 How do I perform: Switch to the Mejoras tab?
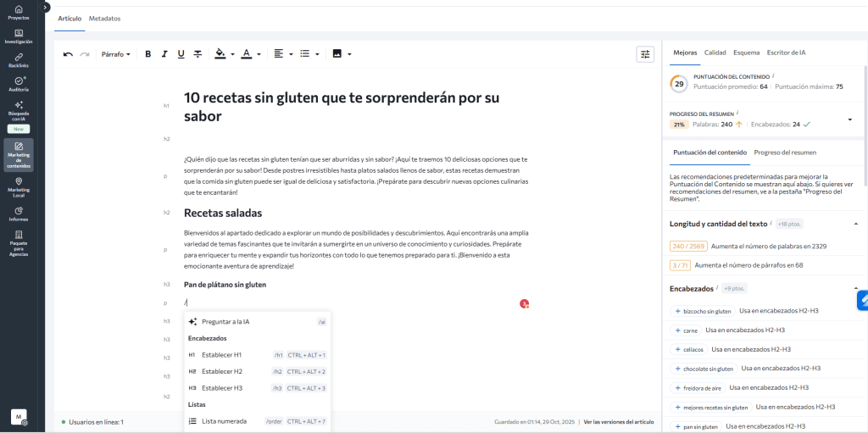pyautogui.click(x=685, y=53)
